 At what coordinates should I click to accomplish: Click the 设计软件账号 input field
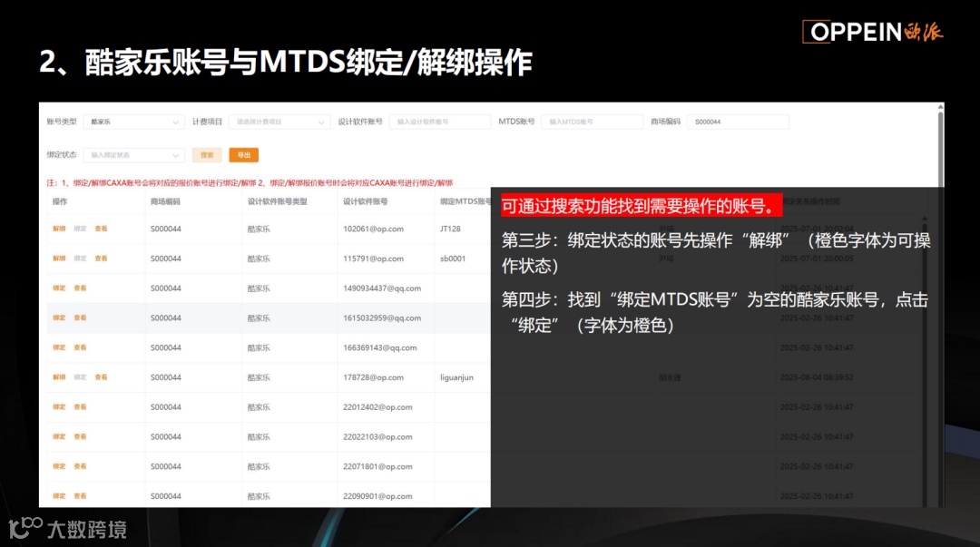click(440, 122)
